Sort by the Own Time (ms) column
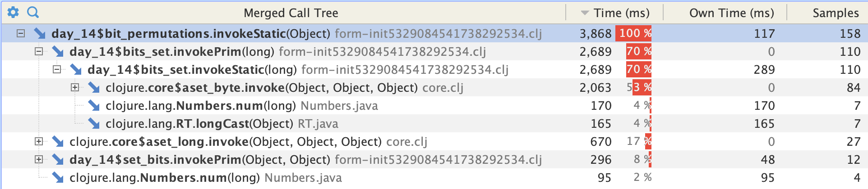Screen dimensions: 868x189 (x=731, y=13)
